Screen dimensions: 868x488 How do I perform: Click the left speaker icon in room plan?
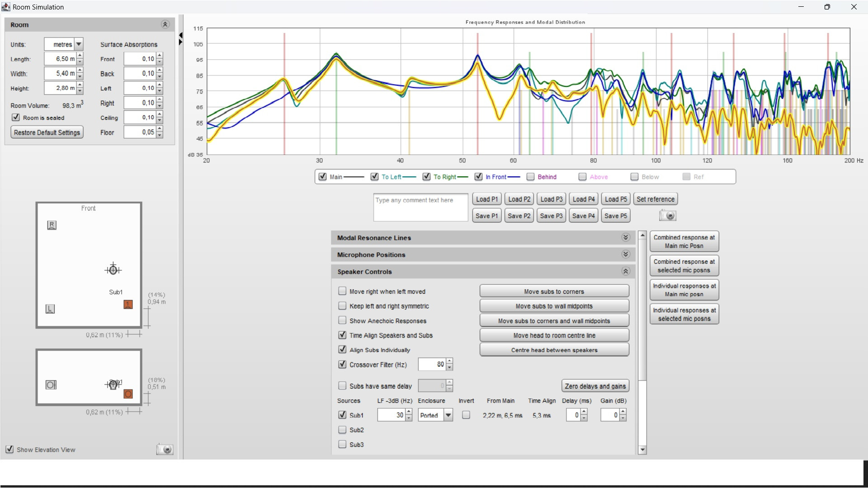click(x=50, y=309)
